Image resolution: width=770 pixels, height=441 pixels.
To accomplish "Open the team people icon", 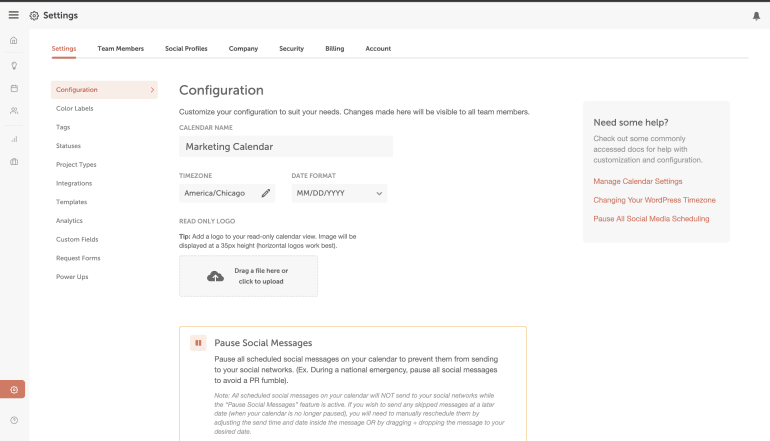I will point(13,111).
